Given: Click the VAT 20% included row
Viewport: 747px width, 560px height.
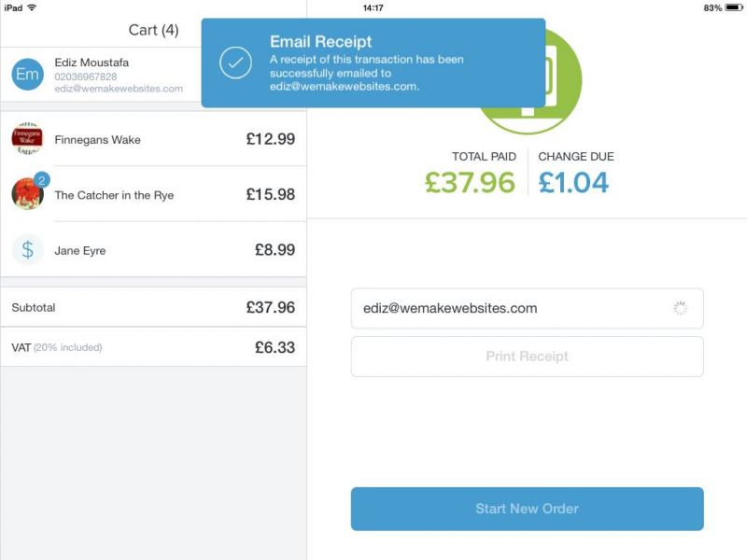Looking at the screenshot, I should (x=153, y=347).
